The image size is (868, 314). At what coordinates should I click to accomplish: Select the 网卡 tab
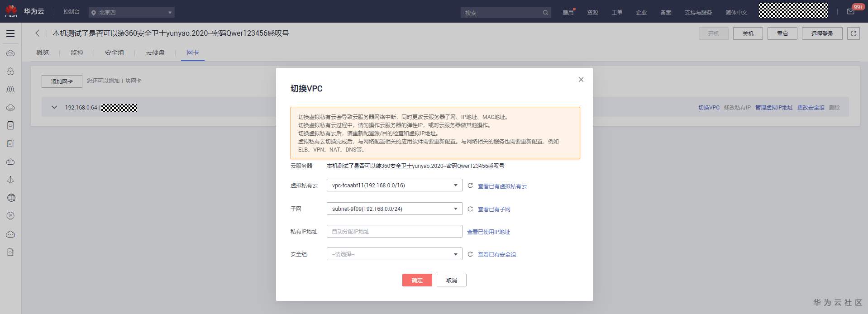pos(193,52)
